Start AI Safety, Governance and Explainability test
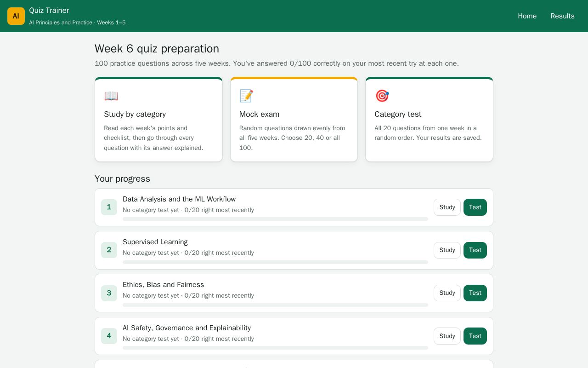This screenshot has width=588, height=368. pyautogui.click(x=475, y=336)
